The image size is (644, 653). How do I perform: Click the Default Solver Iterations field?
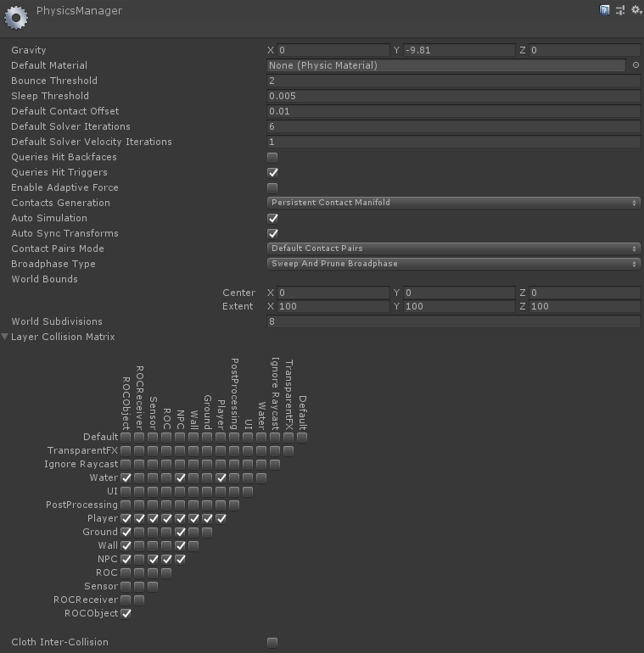(454, 126)
